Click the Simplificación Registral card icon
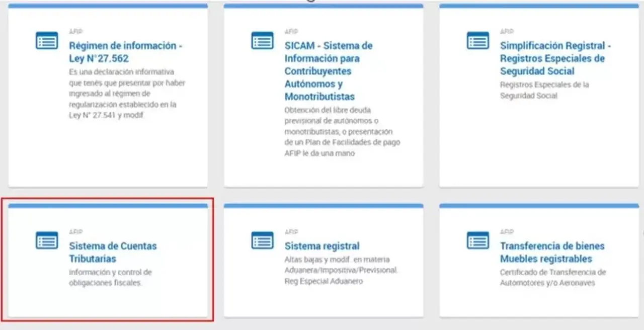 pos(478,41)
